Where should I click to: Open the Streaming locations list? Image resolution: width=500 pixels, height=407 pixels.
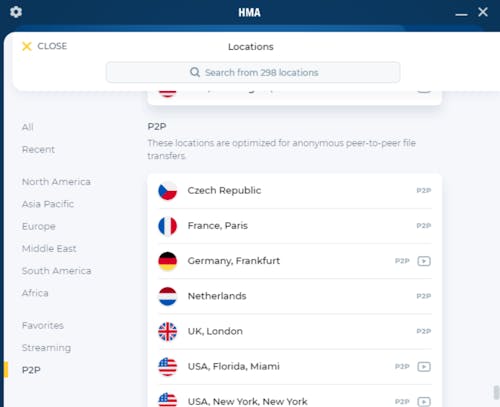tap(46, 348)
